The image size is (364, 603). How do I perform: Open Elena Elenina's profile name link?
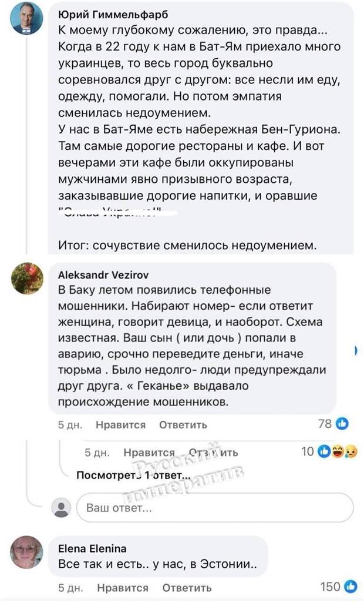coord(92,549)
